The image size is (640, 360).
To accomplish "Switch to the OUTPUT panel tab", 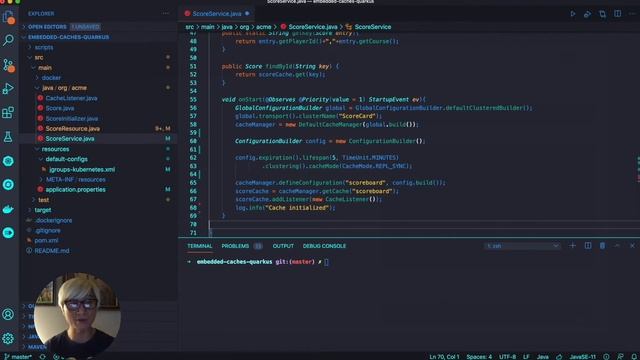I will [283, 246].
